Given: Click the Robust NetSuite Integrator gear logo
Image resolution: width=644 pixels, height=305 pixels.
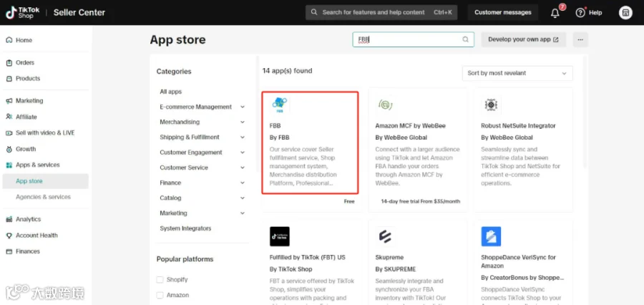Looking at the screenshot, I should (491, 105).
